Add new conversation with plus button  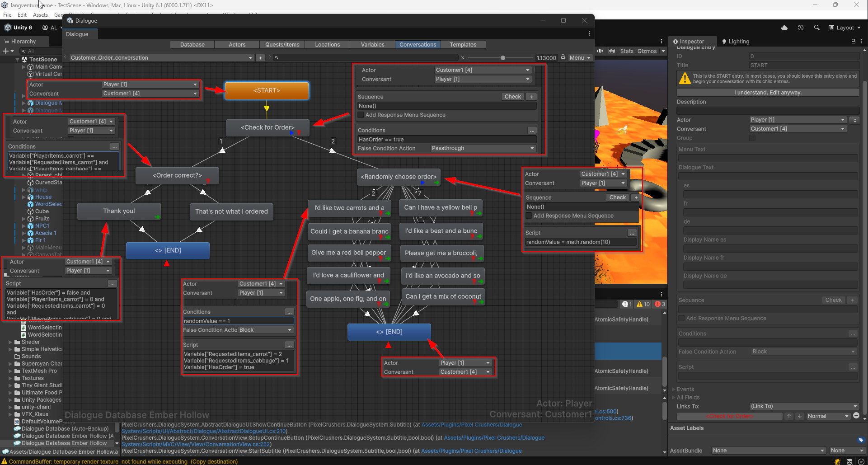point(260,58)
